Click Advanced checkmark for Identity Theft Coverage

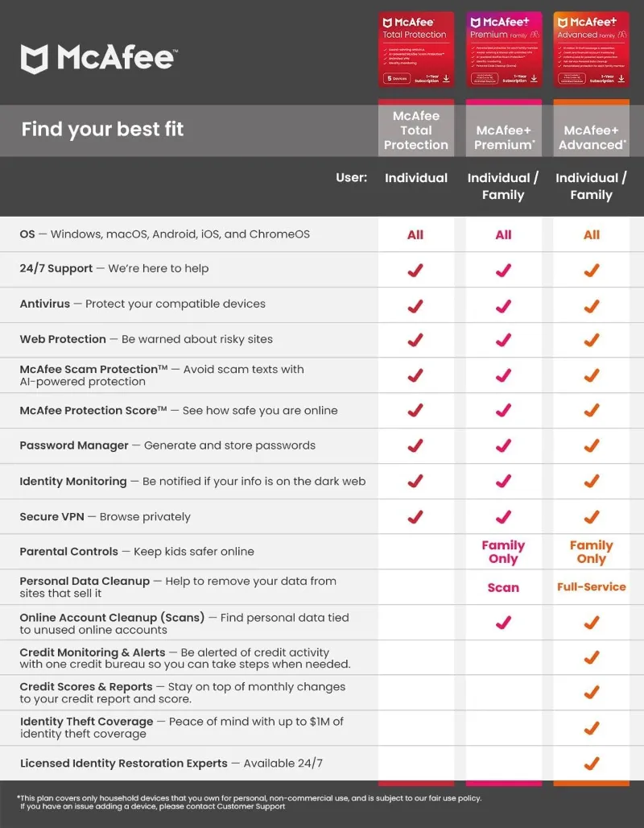pos(592,727)
